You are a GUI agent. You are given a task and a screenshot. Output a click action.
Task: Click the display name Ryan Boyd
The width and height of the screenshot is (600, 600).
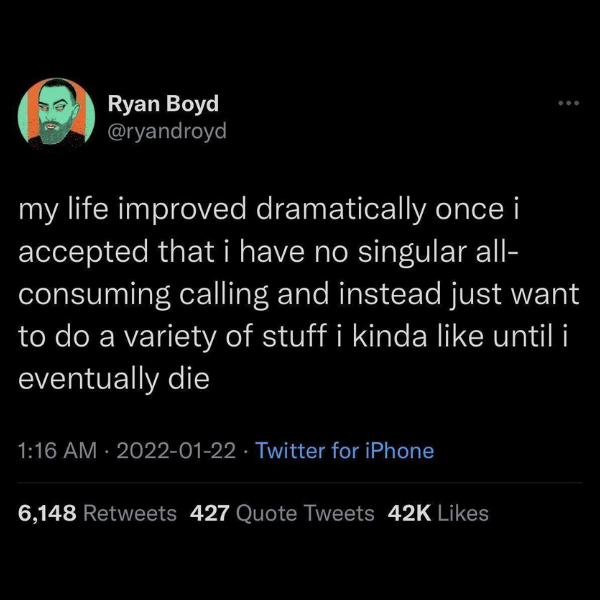pos(162,104)
